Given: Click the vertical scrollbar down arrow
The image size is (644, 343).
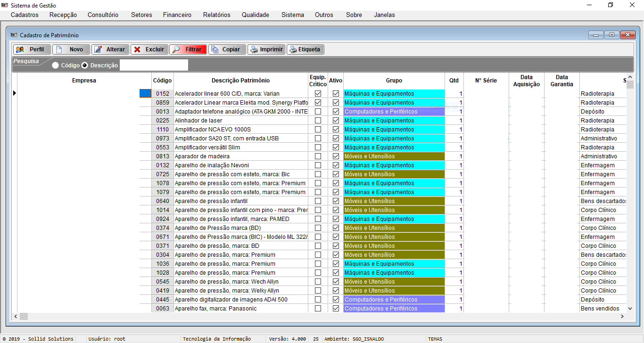Looking at the screenshot, I should (630, 308).
